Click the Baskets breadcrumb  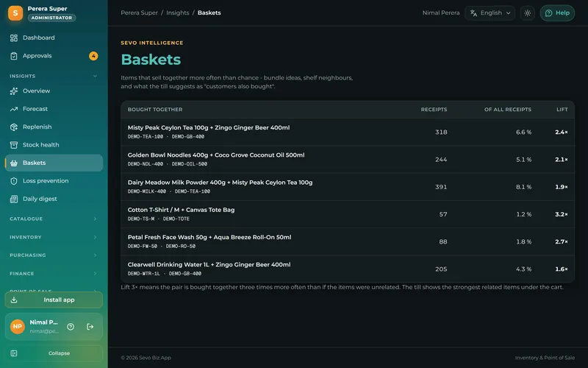[x=209, y=13]
